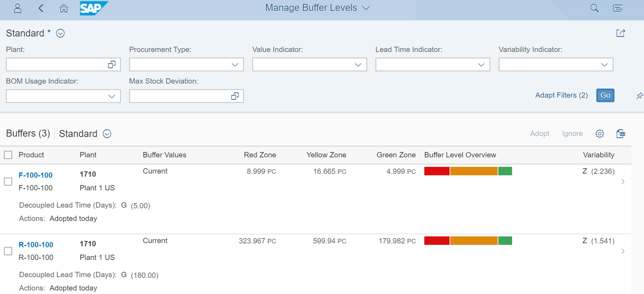Screen dimensions: 644x294
Task: Click the Ignore button
Action: pyautogui.click(x=572, y=134)
